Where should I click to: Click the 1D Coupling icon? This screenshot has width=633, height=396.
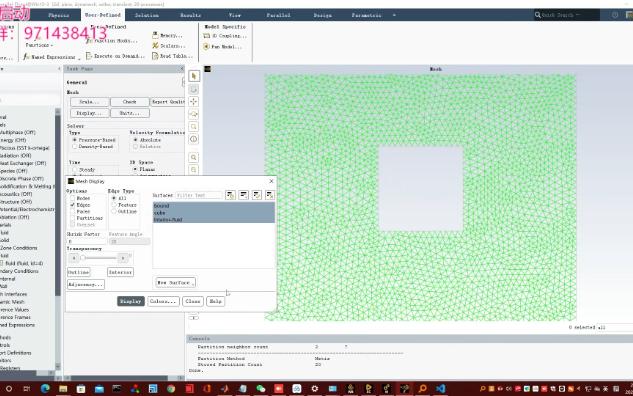pos(206,36)
